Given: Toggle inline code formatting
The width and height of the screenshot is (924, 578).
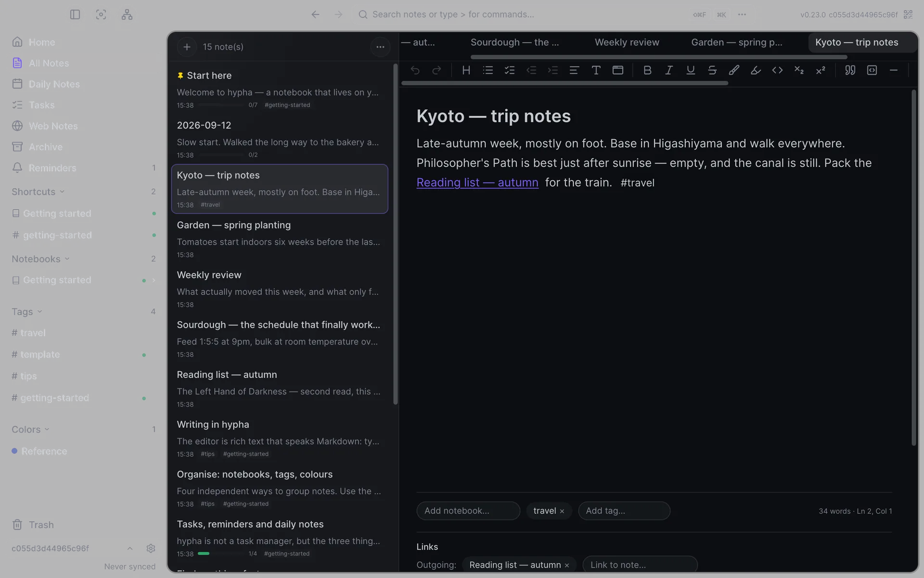Looking at the screenshot, I should click(777, 70).
